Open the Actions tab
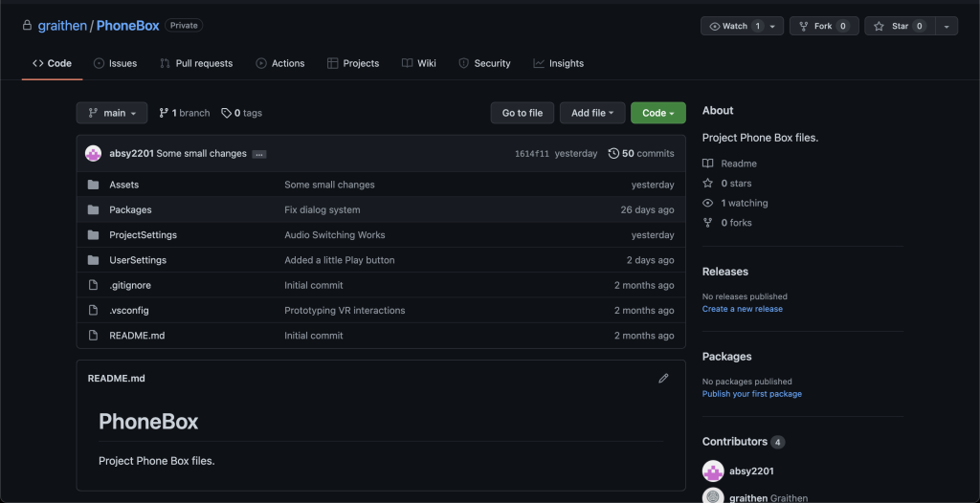This screenshot has height=503, width=980. pyautogui.click(x=280, y=63)
